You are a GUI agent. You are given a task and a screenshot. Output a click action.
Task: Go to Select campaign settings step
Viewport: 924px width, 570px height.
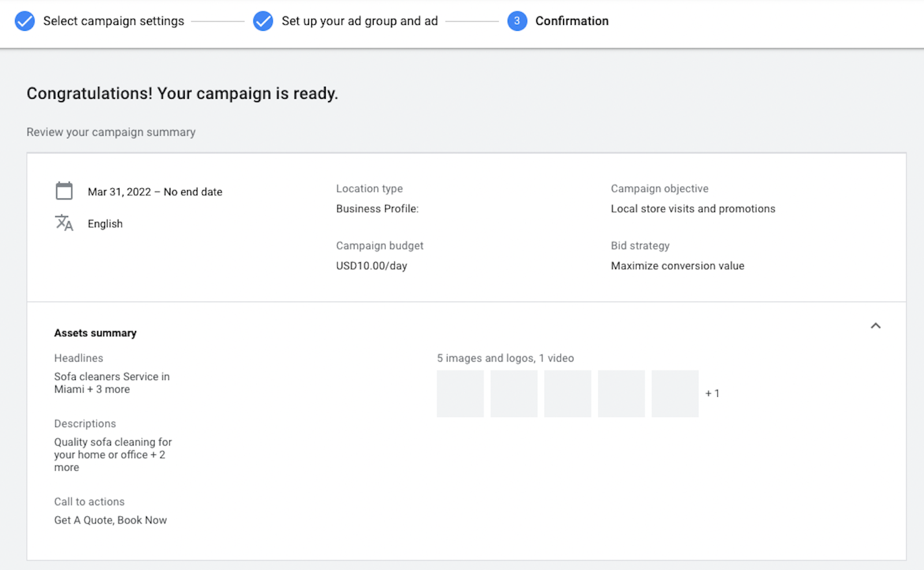pos(114,21)
